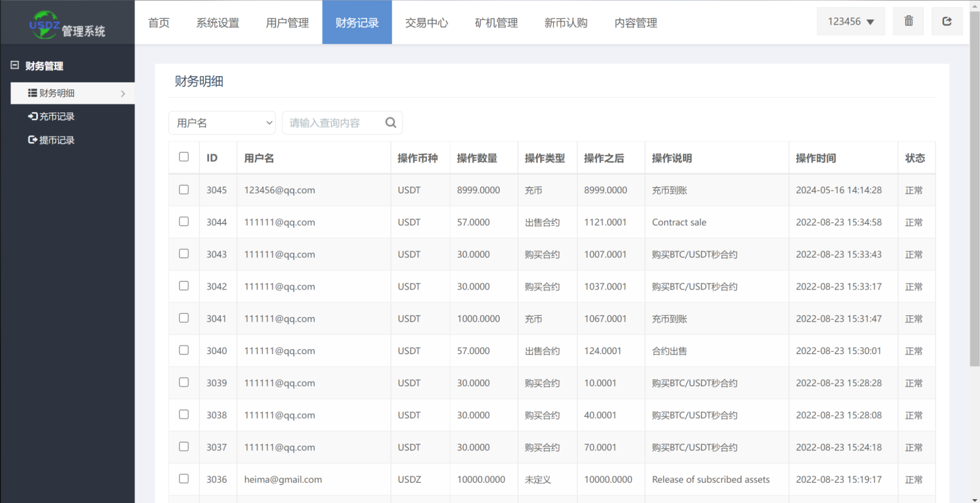The width and height of the screenshot is (980, 503).
Task: Switch to the 交易中心 tab
Action: point(426,23)
